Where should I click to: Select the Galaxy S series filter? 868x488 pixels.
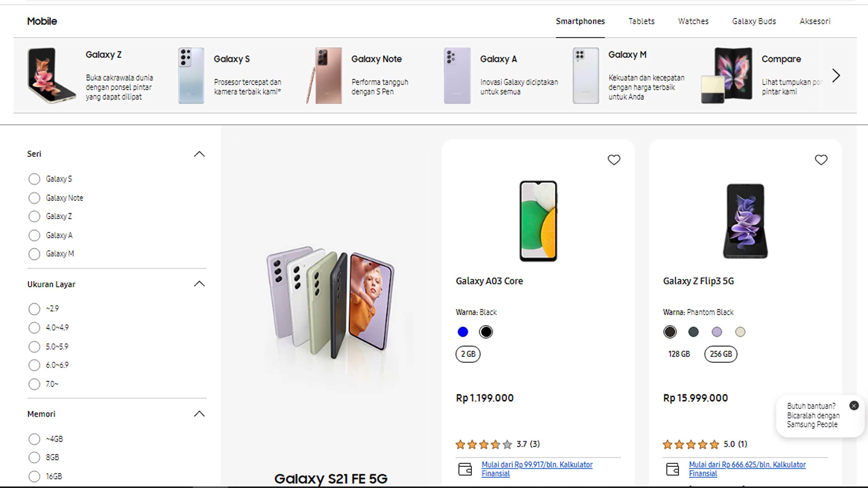pos(34,179)
